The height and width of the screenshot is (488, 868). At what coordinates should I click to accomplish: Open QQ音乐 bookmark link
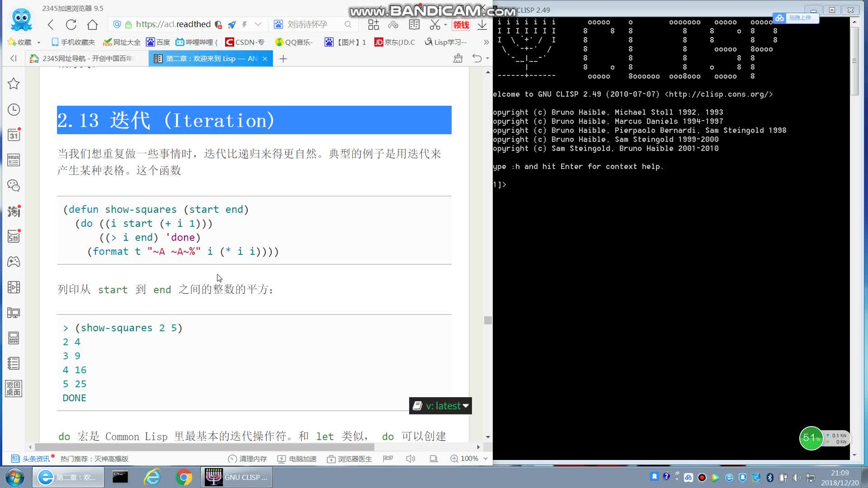[295, 42]
